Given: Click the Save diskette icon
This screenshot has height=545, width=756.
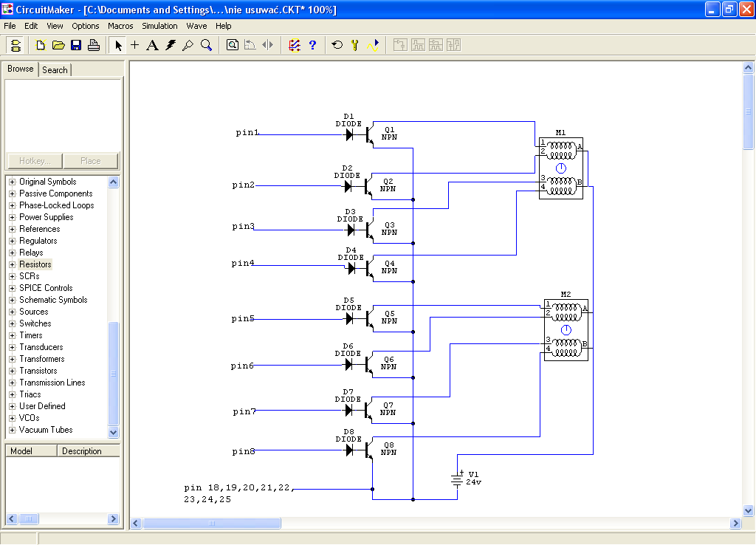Looking at the screenshot, I should click(76, 45).
